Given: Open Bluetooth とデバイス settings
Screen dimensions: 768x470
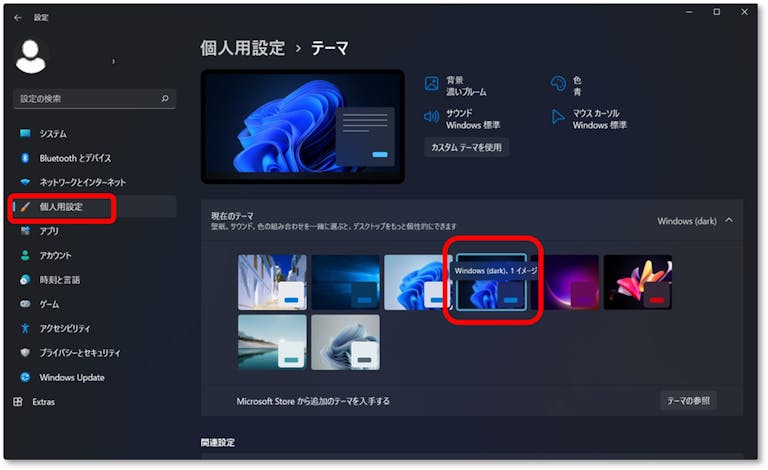Looking at the screenshot, I should pyautogui.click(x=94, y=158).
